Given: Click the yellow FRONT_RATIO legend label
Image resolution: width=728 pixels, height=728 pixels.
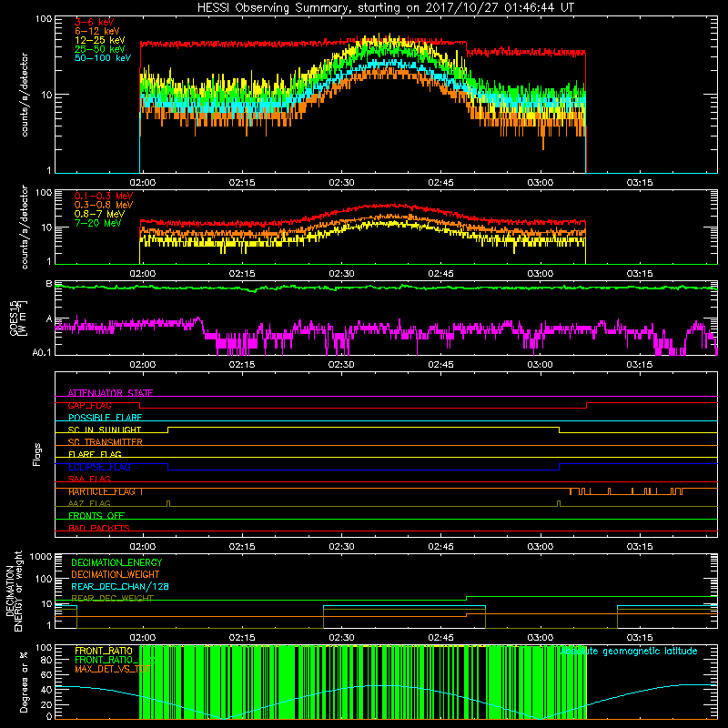Looking at the screenshot, I should tap(104, 651).
